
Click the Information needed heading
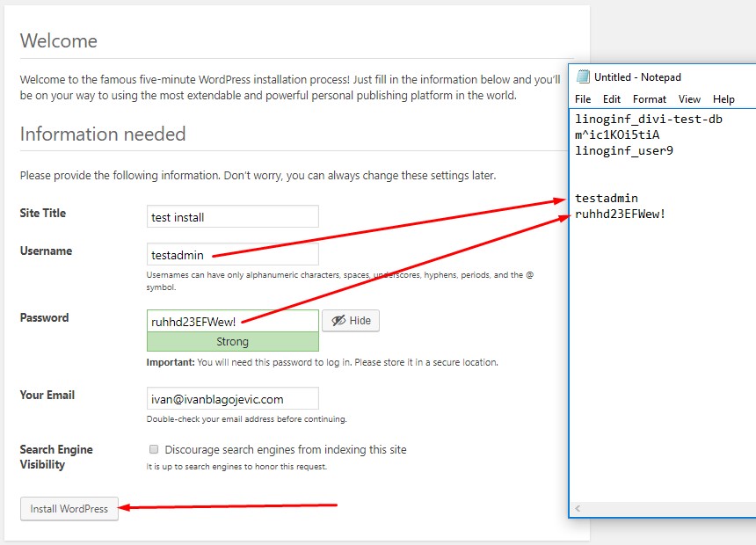coord(103,134)
